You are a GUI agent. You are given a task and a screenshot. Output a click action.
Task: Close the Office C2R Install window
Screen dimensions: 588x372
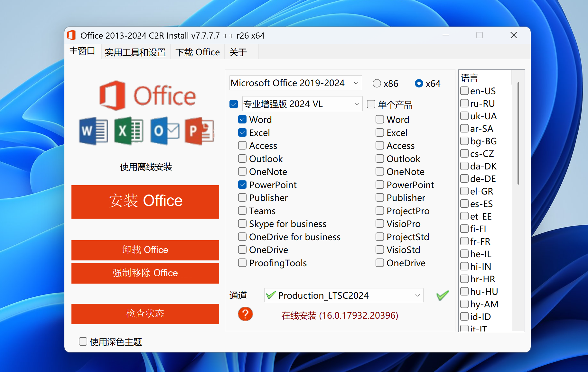click(514, 35)
